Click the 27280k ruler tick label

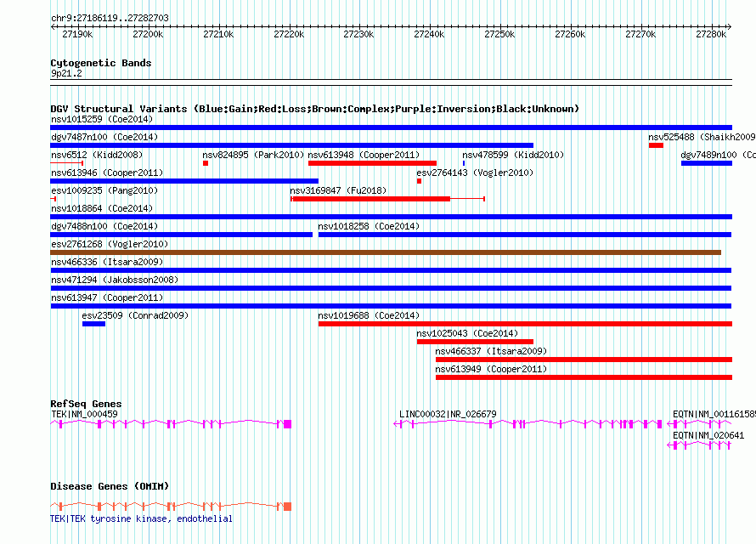[x=711, y=34]
